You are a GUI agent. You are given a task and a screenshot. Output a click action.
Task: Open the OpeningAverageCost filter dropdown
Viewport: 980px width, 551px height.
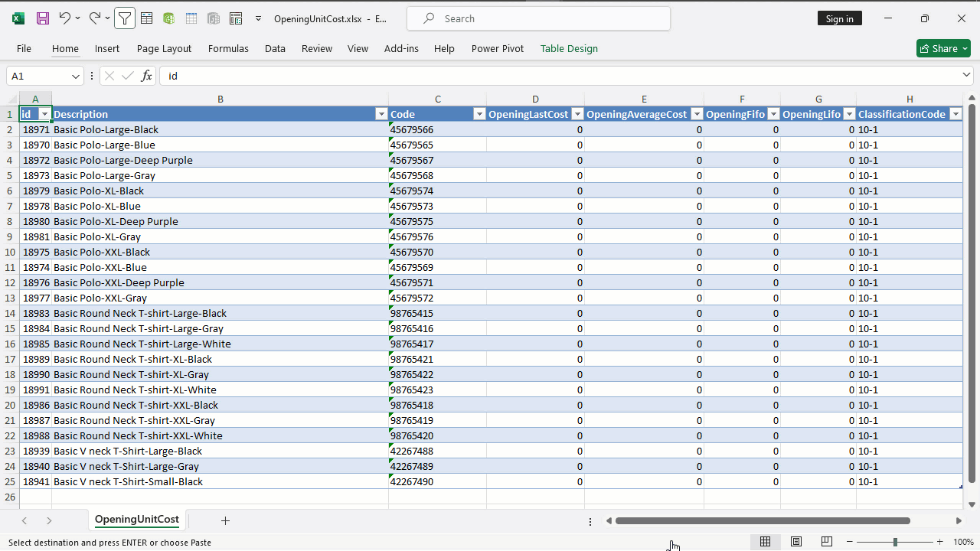(697, 114)
